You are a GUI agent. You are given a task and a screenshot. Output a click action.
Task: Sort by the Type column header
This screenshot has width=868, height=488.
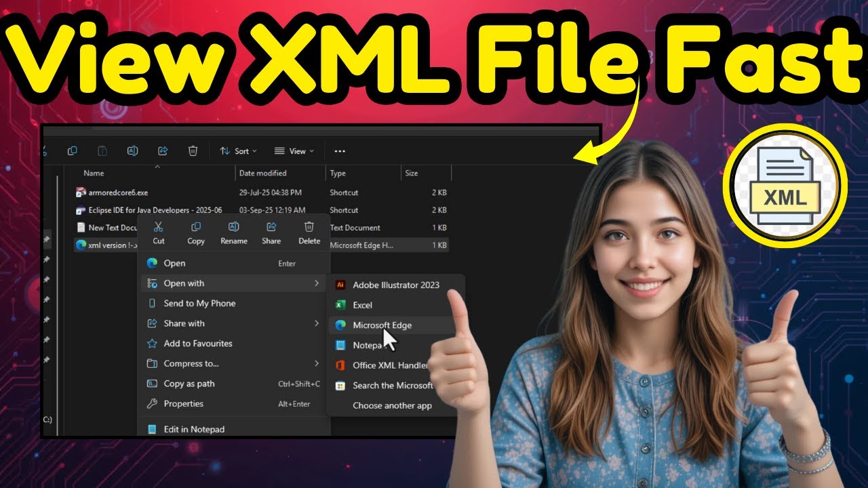pos(338,174)
